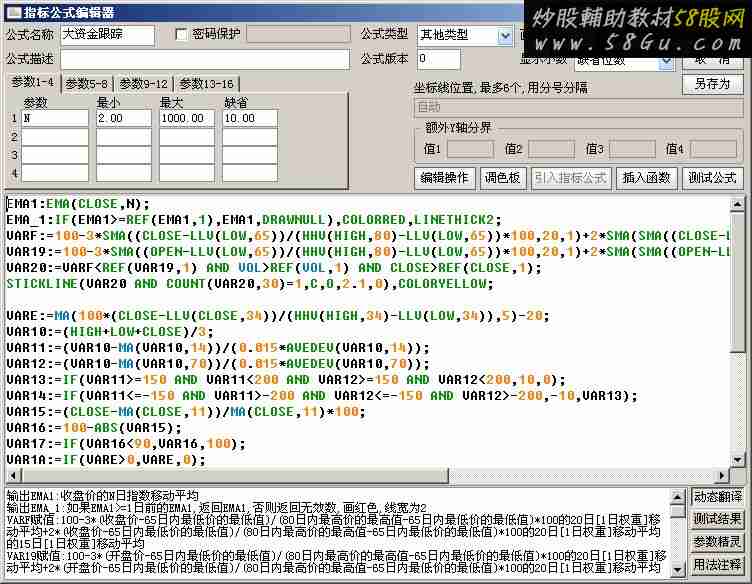Open the 参数精灵 panel
The height and width of the screenshot is (584, 752).
pos(718,542)
